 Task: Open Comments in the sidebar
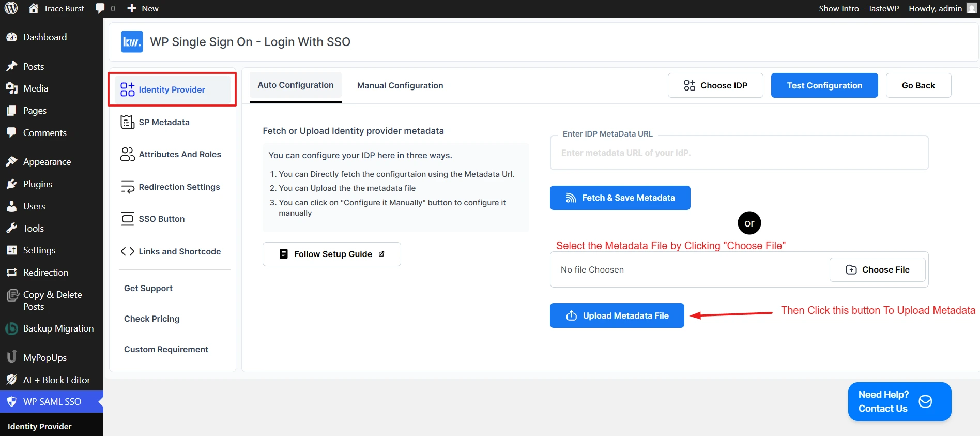[52, 133]
